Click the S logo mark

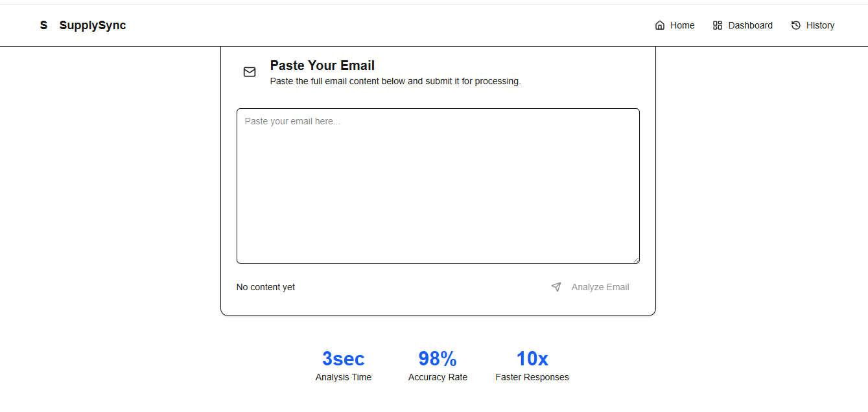click(x=43, y=25)
